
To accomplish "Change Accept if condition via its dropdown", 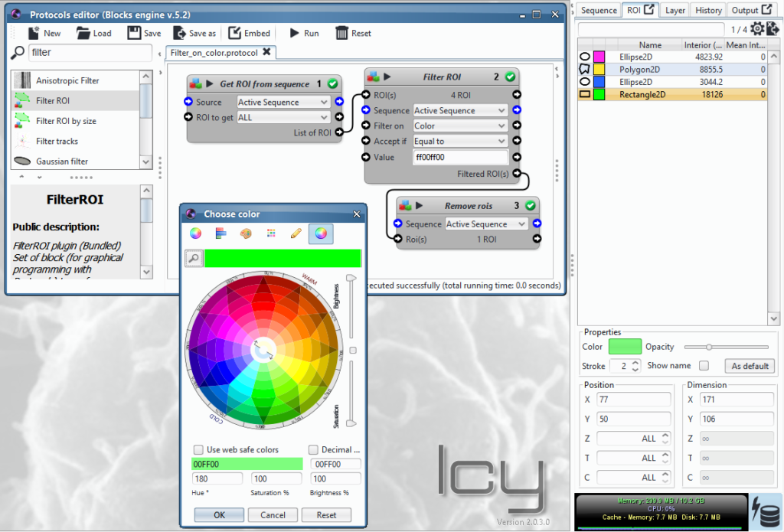I will tap(459, 141).
